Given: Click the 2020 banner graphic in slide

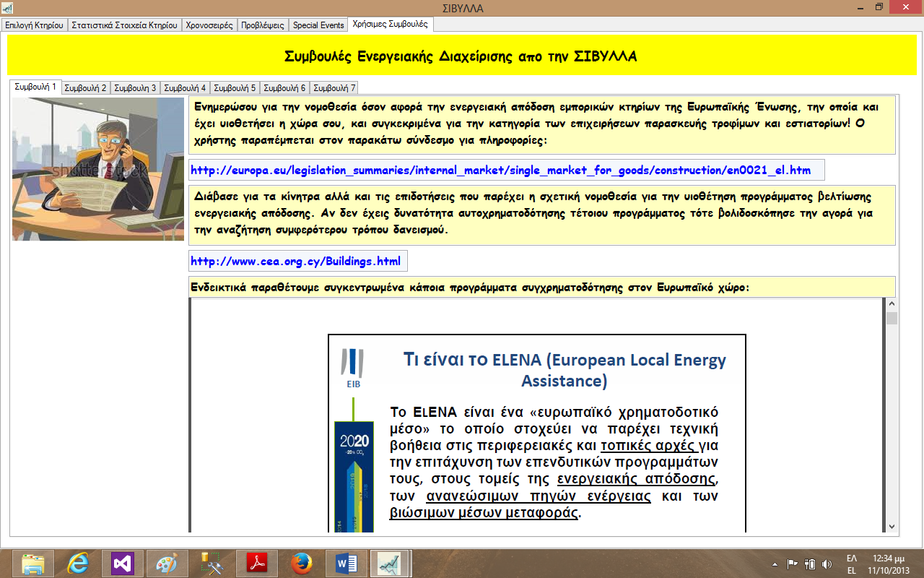Looking at the screenshot, I should pos(354,477).
